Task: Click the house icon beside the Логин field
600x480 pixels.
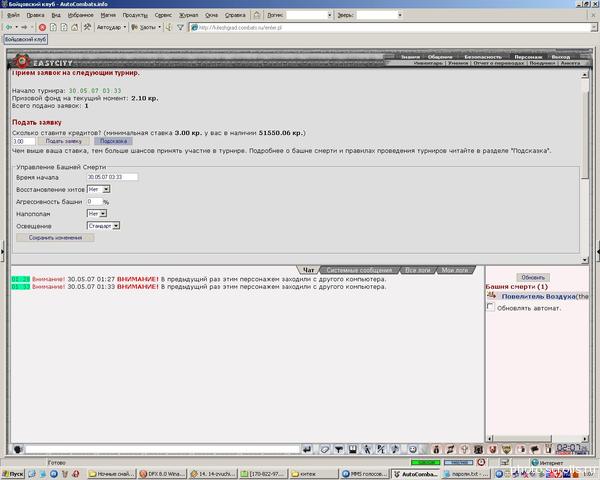Action: point(257,15)
